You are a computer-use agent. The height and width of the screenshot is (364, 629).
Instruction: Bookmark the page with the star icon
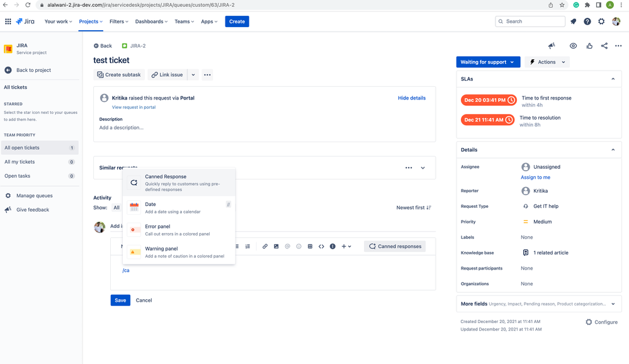562,5
